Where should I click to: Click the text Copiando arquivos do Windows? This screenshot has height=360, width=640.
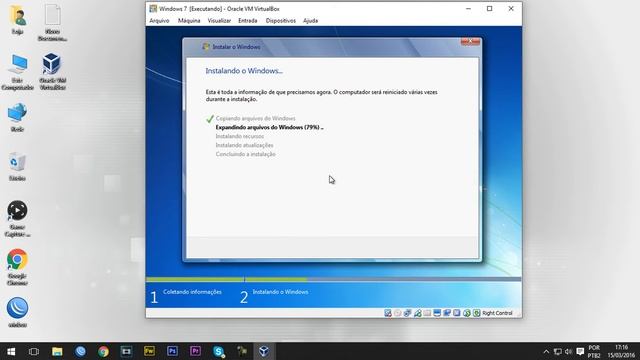click(256, 118)
